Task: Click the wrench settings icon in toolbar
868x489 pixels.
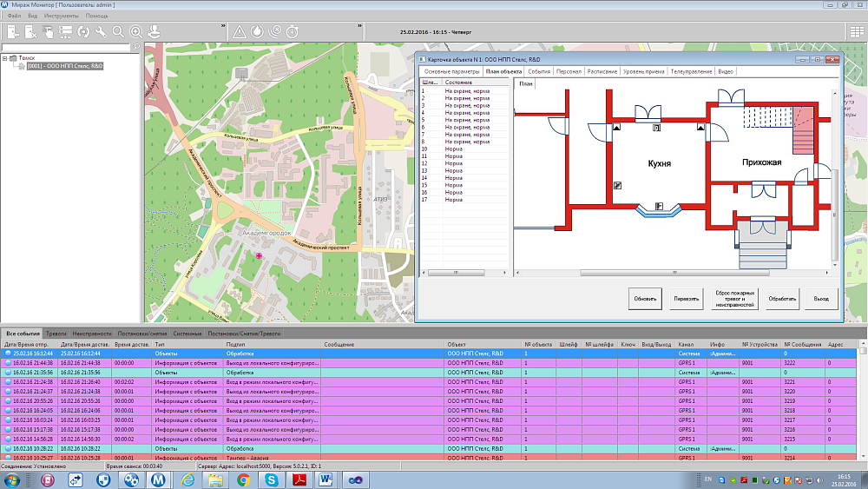Action: point(101,32)
